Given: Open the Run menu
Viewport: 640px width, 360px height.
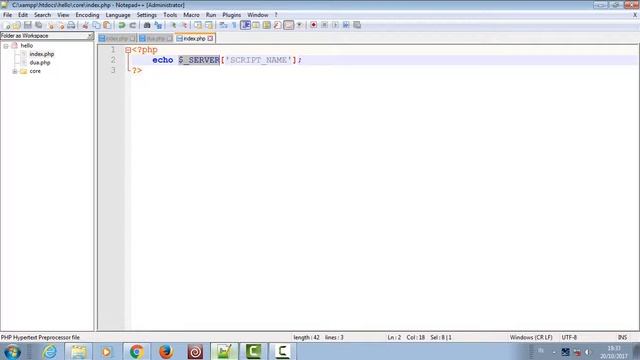Looking at the screenshot, I should coord(211,15).
